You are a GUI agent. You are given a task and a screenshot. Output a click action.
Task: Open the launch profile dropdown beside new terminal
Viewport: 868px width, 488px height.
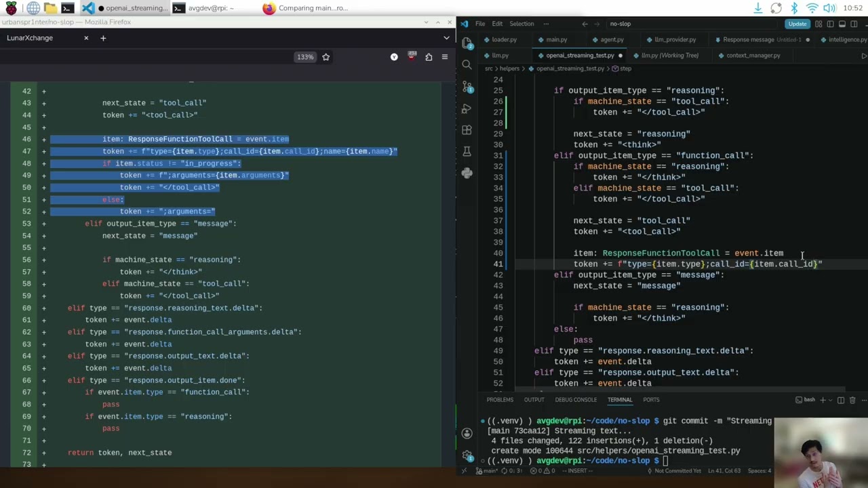coord(831,400)
